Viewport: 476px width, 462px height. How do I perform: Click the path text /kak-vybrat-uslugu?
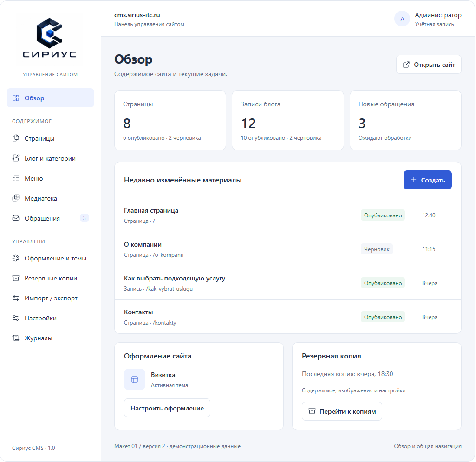169,289
